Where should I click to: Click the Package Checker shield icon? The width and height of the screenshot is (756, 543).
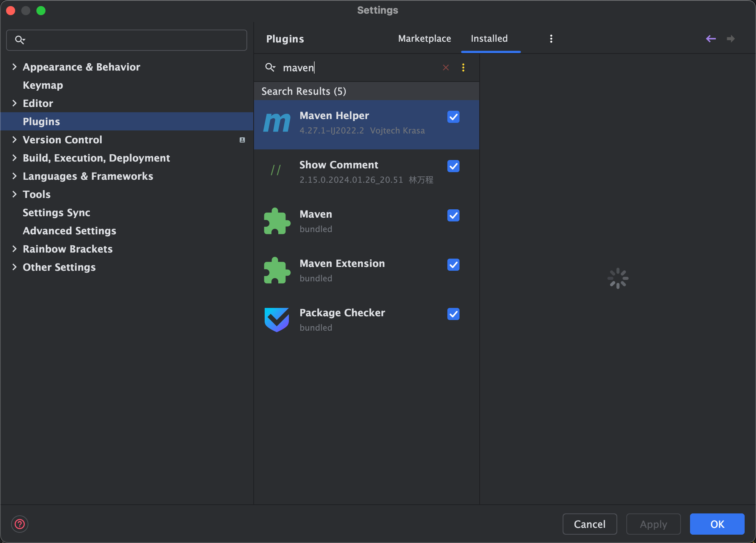(277, 320)
